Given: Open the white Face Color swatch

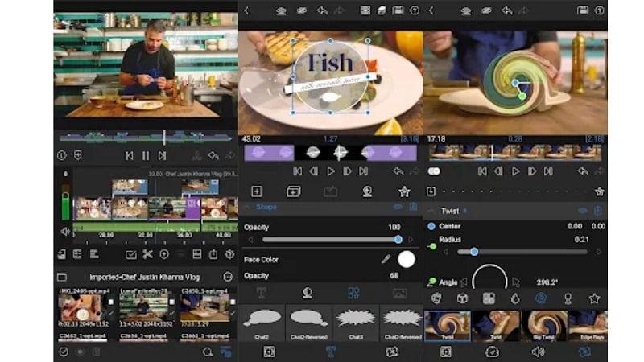Looking at the screenshot, I should coord(407,259).
